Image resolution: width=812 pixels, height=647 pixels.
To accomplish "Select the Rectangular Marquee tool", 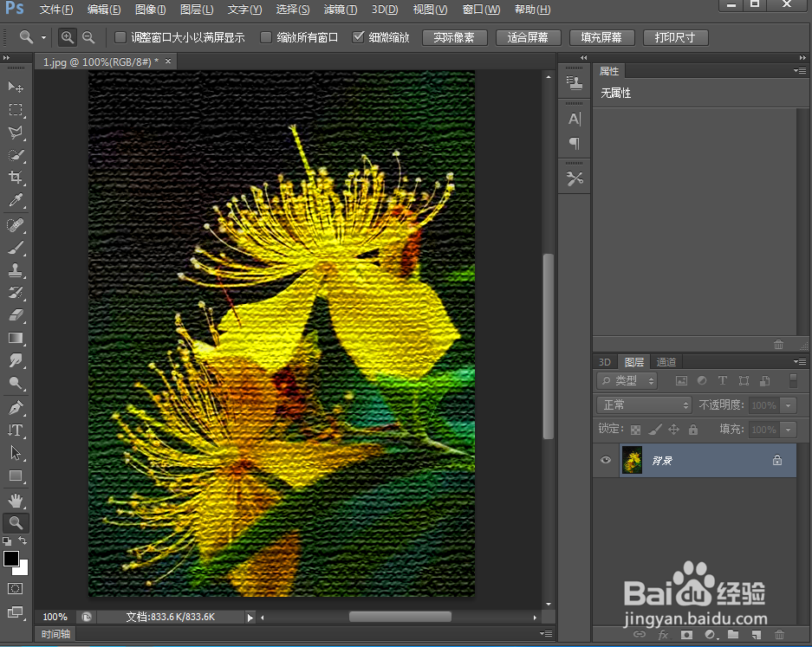I will (16, 110).
